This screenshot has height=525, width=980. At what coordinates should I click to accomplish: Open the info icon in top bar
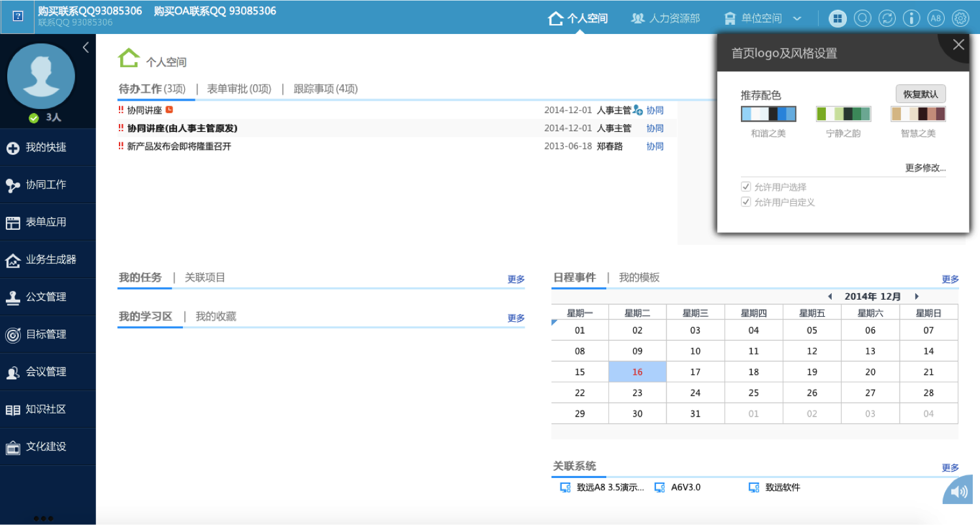click(x=911, y=18)
